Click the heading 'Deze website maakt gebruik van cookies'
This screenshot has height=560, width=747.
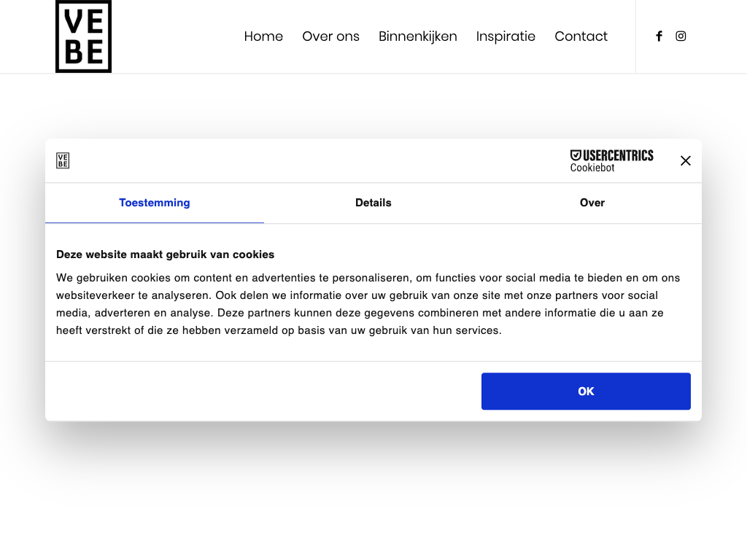click(165, 254)
